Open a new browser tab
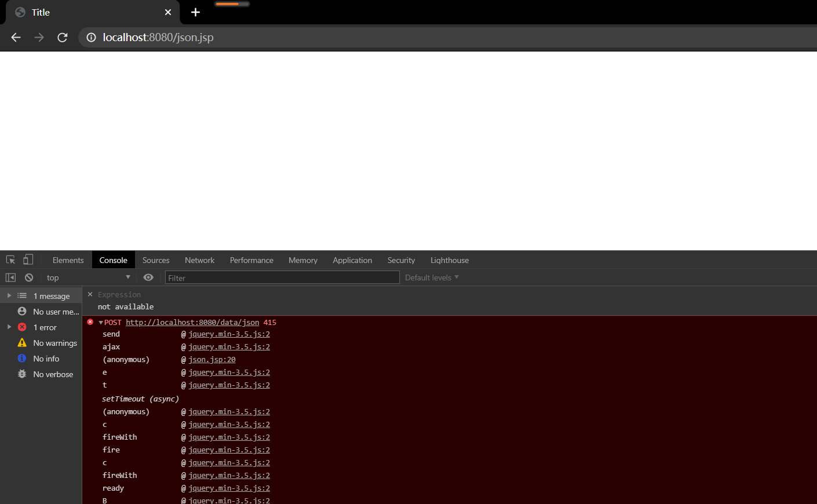The width and height of the screenshot is (817, 504). 195,12
